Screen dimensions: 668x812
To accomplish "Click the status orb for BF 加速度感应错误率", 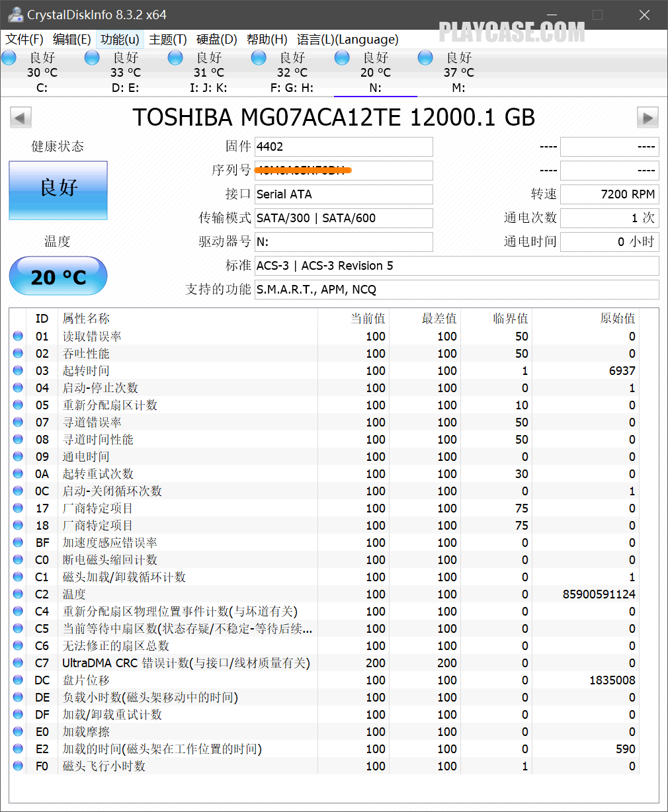I will pos(18,543).
